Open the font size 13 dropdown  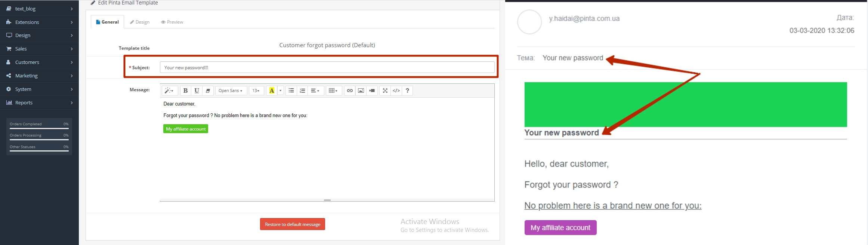point(256,91)
